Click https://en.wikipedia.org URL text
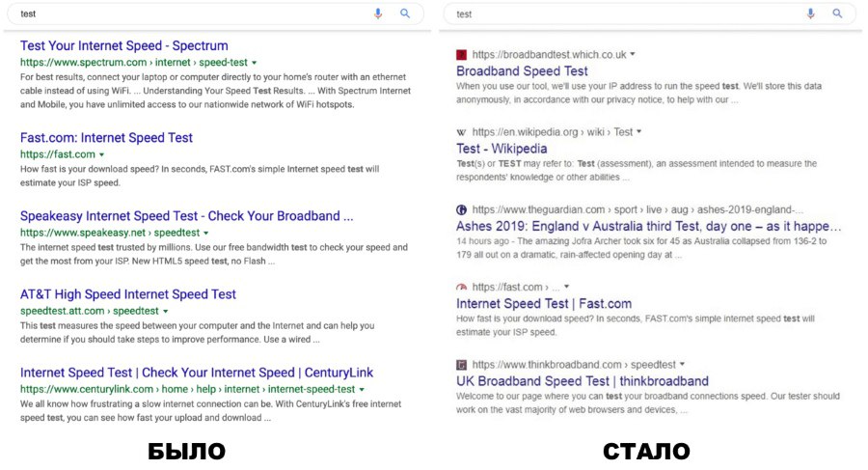Image resolution: width=868 pixels, height=470 pixels. click(x=525, y=132)
